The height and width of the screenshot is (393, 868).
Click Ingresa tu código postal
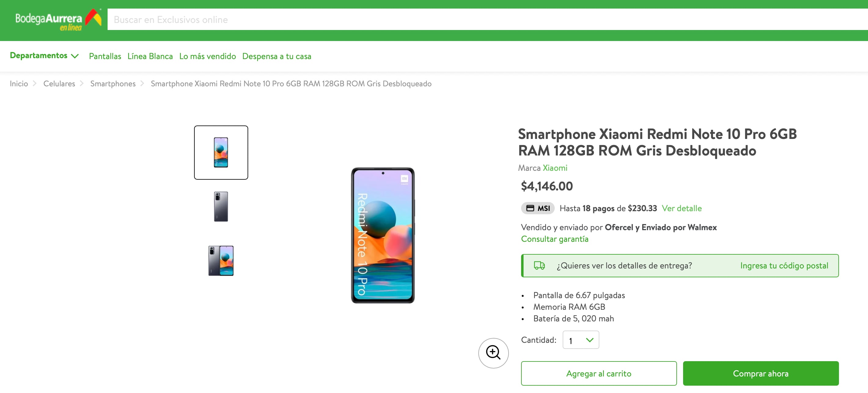784,265
